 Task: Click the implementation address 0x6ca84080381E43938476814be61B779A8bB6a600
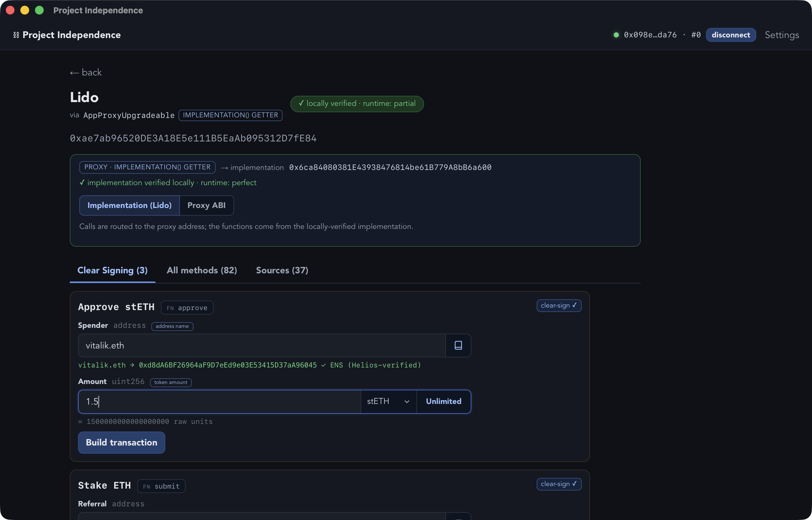point(390,167)
